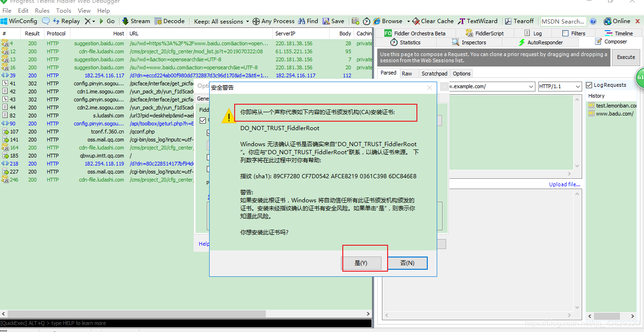Save sessions with toolbar Save
Image resolution: width=644 pixels, height=332 pixels.
[x=333, y=21]
